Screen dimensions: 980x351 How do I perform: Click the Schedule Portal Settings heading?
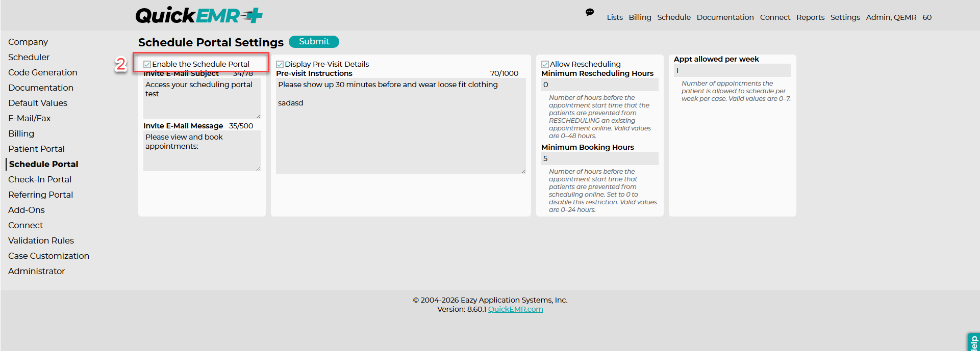click(x=211, y=42)
